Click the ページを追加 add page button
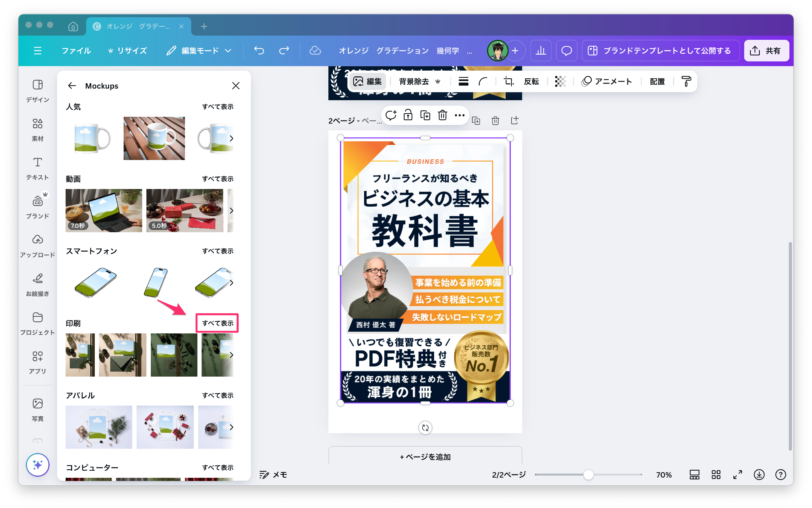 point(425,456)
